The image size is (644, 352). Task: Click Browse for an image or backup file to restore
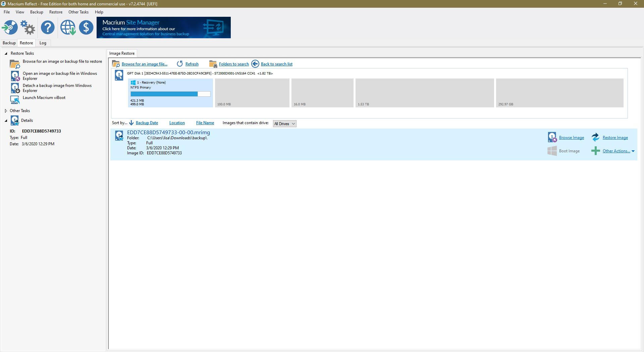pos(62,61)
